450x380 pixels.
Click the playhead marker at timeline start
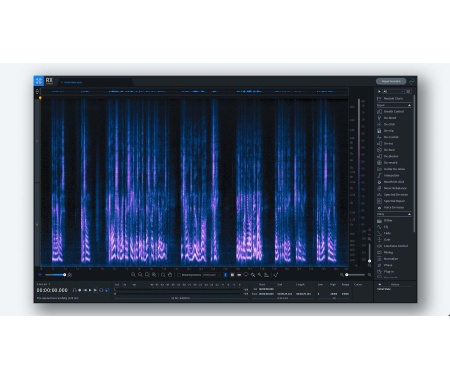click(x=40, y=98)
